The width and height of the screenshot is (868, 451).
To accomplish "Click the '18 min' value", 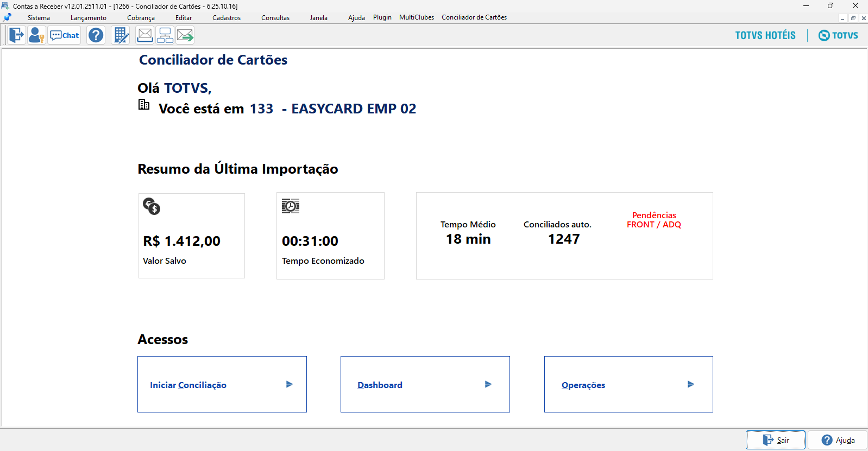I will point(468,239).
